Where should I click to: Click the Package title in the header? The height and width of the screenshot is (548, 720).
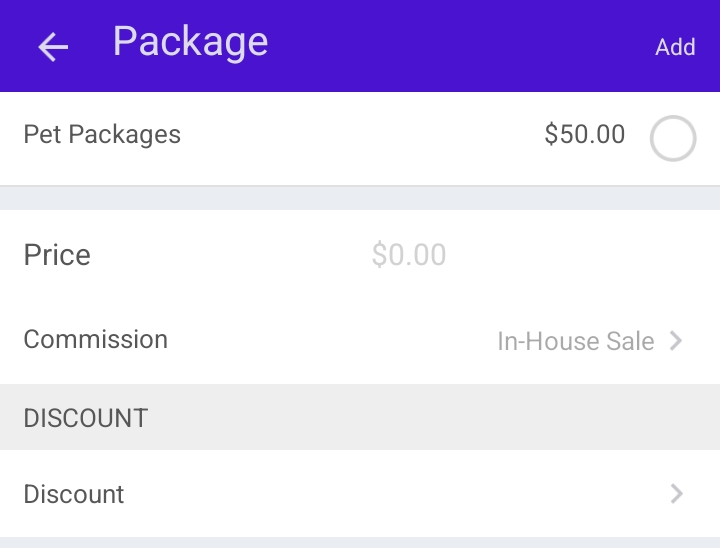190,42
